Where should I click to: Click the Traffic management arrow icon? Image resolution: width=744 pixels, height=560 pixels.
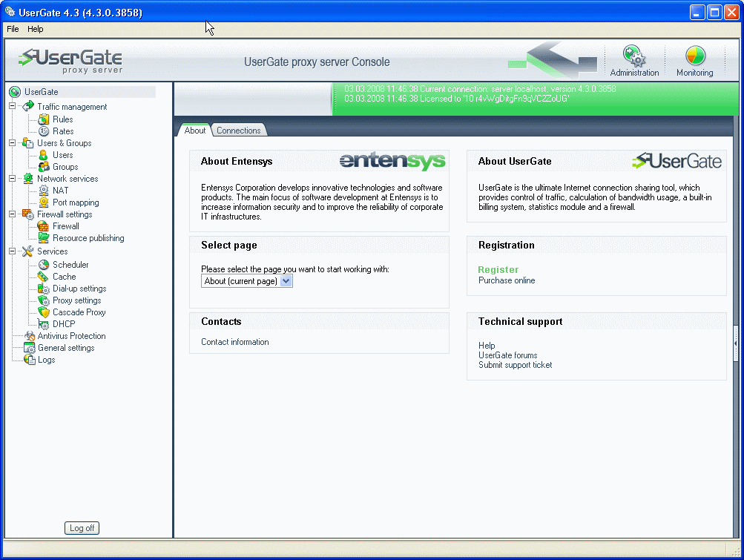[28, 106]
